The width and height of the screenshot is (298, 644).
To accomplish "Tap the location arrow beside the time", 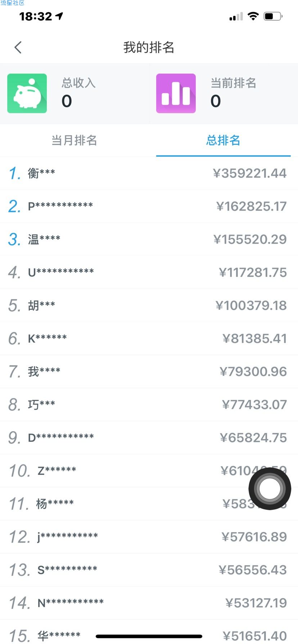I will tap(59, 16).
